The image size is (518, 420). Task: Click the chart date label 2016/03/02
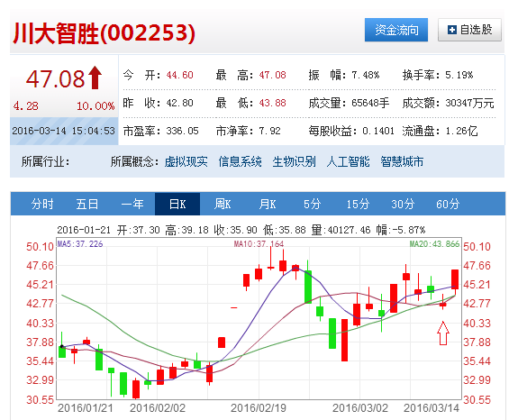[x=360, y=408]
